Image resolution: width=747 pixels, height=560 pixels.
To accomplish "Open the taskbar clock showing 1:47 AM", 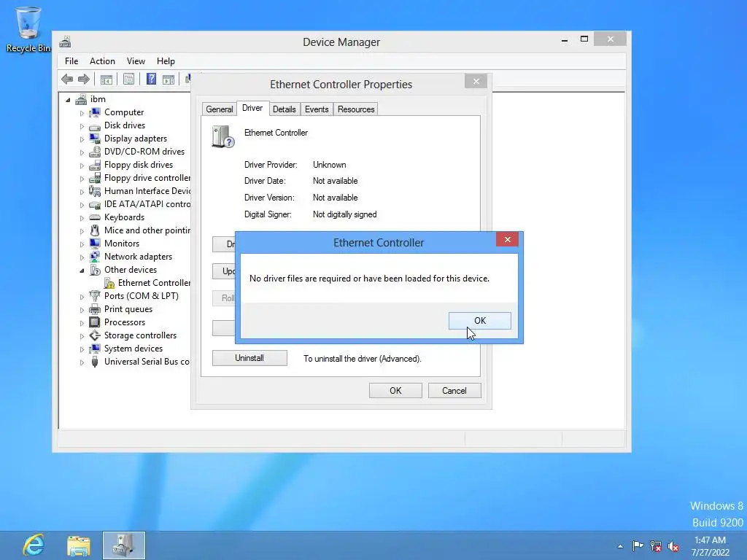I will pyautogui.click(x=711, y=546).
